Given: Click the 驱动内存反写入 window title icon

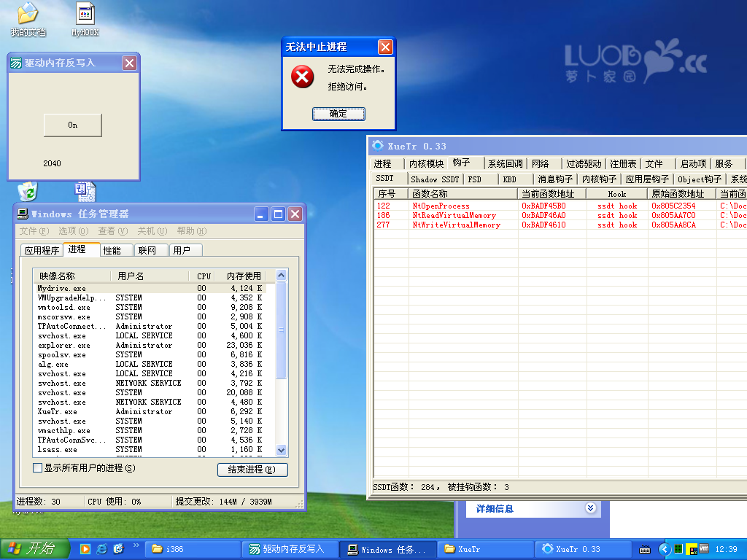Looking at the screenshot, I should [x=16, y=63].
